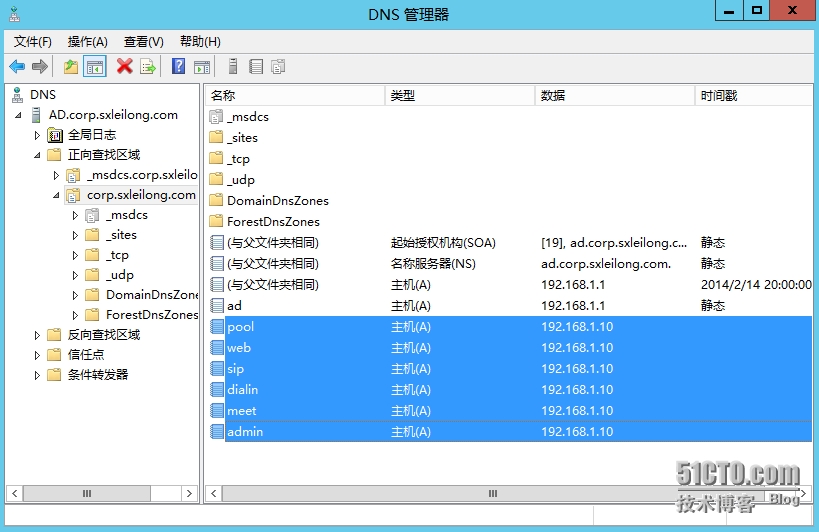Screen dimensions: 819x532
Task: Open the 操作(A) menu
Action: (88, 42)
